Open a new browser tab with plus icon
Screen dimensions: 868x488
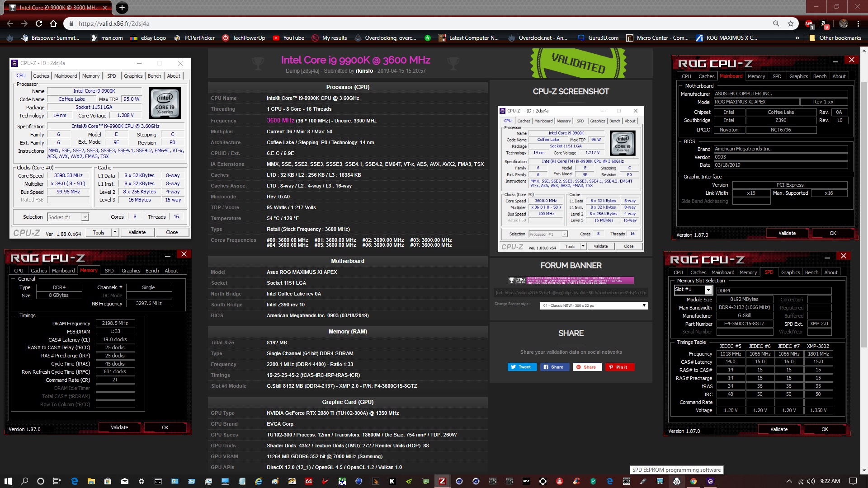[122, 7]
